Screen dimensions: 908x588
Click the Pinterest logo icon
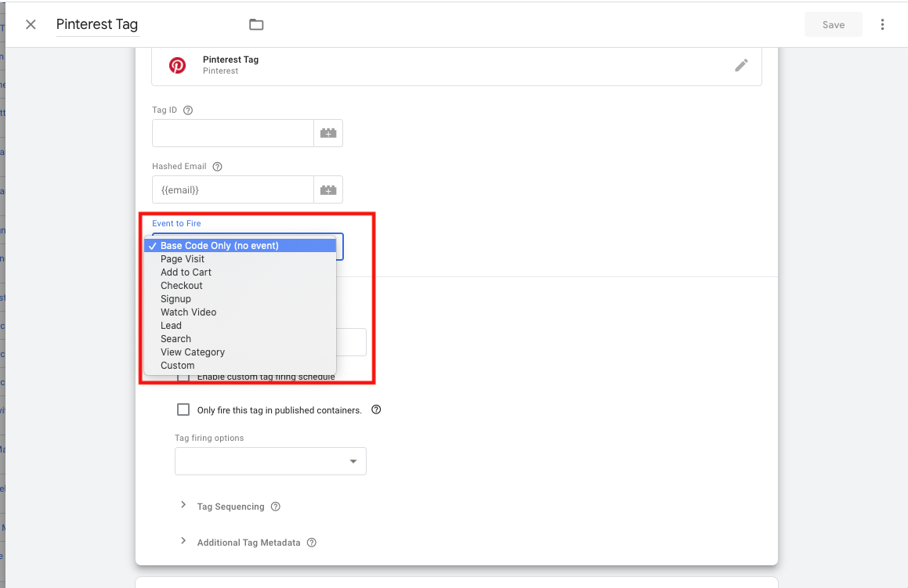pos(177,65)
